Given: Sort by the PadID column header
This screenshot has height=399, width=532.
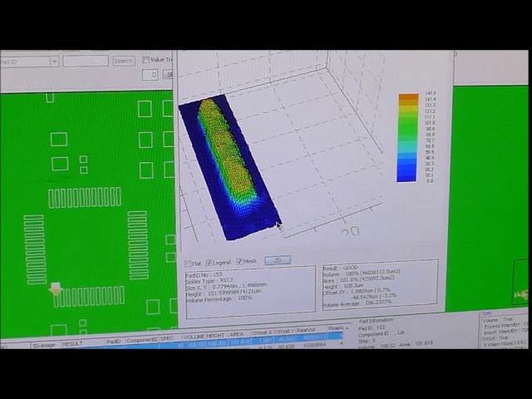Looking at the screenshot, I should click(x=113, y=342).
